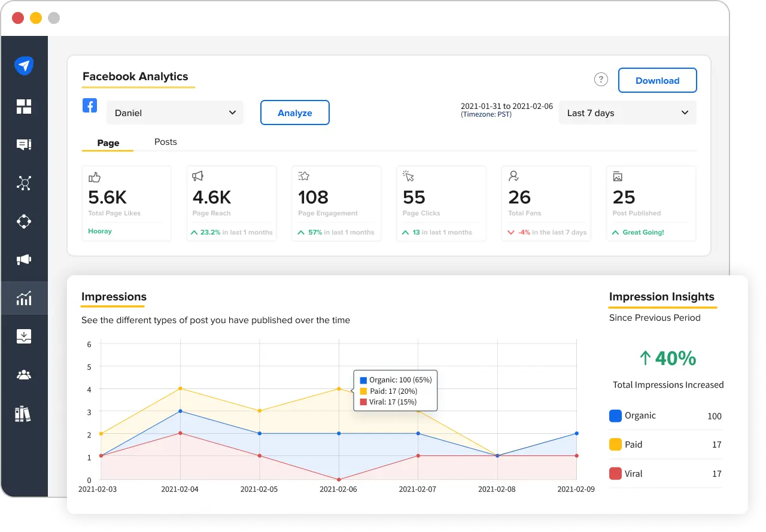
Task: Click the 55 Page Clicks value
Action: [414, 197]
